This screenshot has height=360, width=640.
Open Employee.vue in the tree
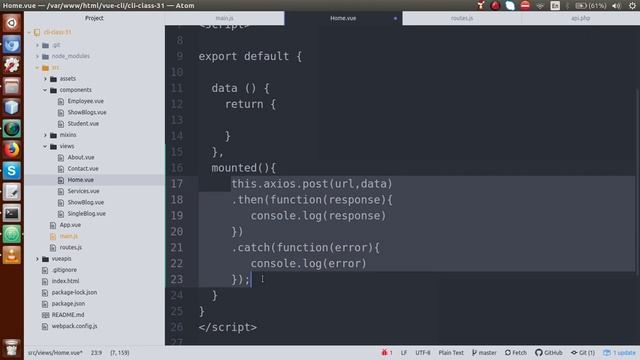(85, 101)
